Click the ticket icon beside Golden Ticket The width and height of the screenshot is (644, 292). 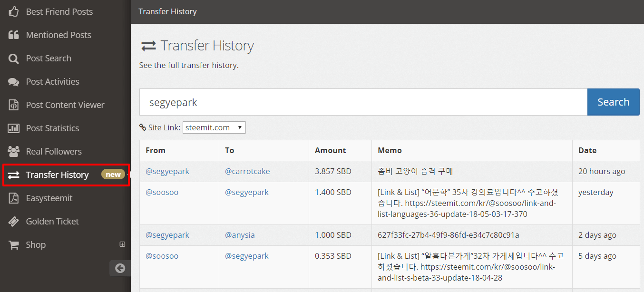pos(14,222)
